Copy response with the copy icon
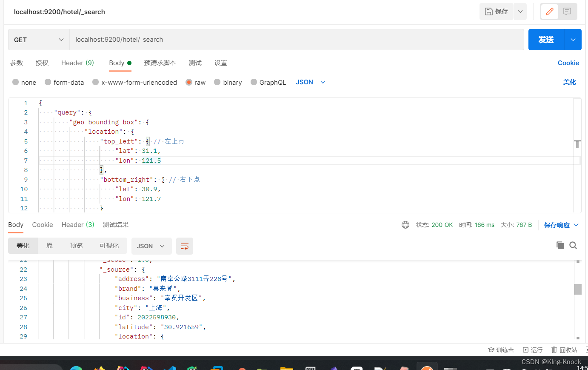The width and height of the screenshot is (588, 370). (560, 245)
